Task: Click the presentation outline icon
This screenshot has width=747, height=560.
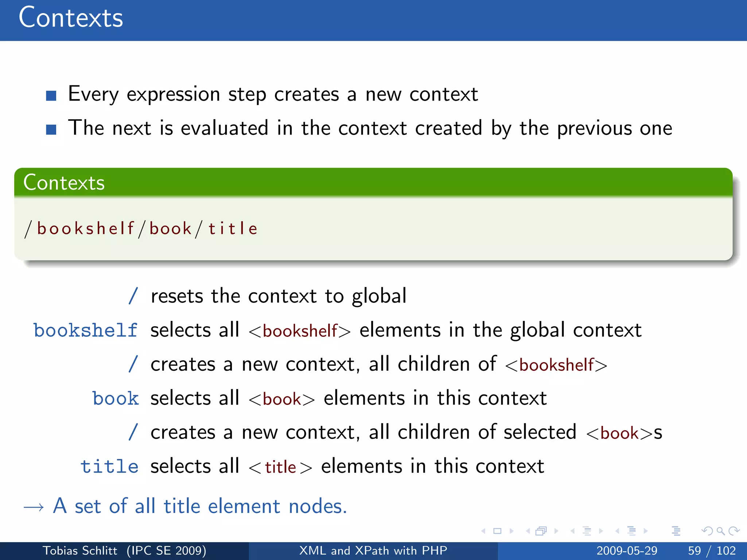Action: tap(676, 531)
